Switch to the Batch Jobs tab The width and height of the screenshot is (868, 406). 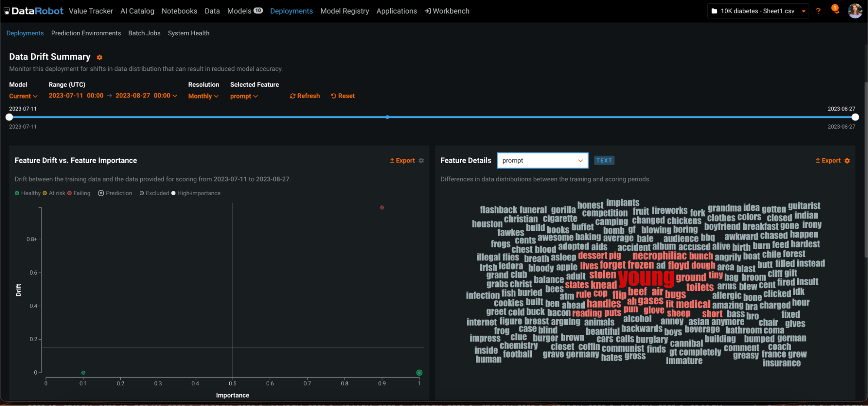(x=144, y=33)
